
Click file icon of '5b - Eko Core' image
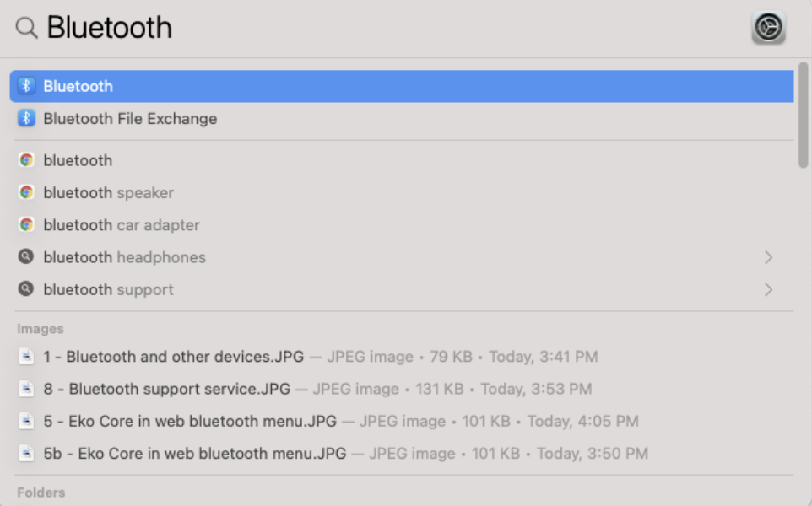pyautogui.click(x=26, y=453)
